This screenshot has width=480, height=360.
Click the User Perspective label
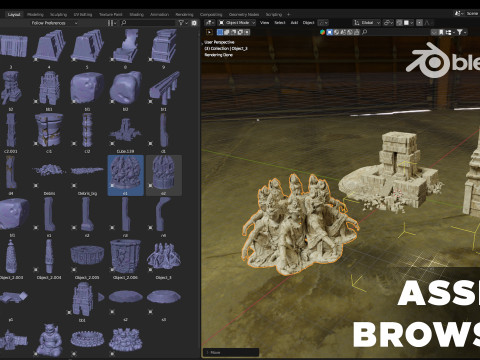tap(219, 42)
